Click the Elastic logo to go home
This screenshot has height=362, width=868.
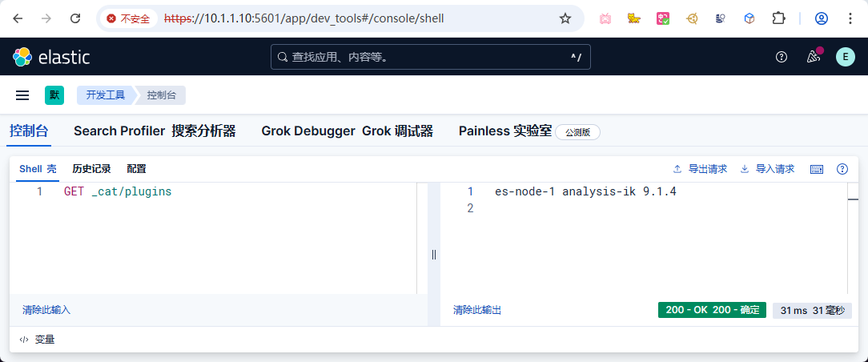click(x=51, y=56)
